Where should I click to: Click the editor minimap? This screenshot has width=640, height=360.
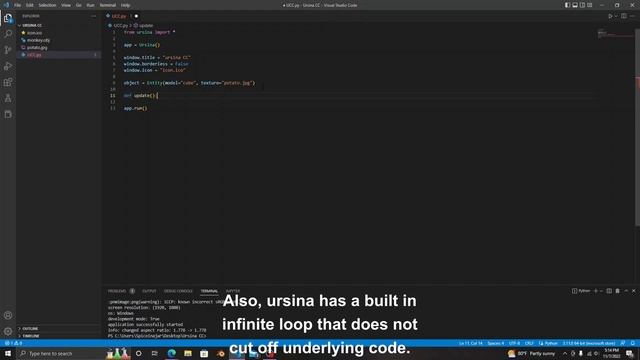click(615, 33)
